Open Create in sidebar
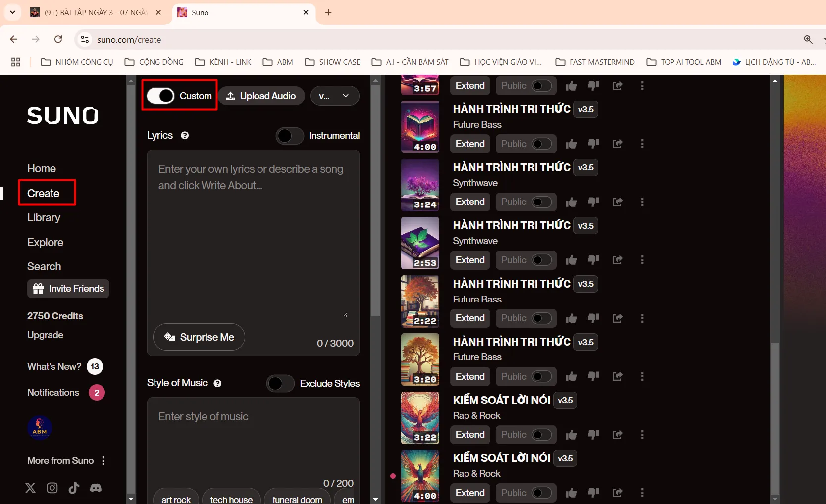 pos(44,193)
